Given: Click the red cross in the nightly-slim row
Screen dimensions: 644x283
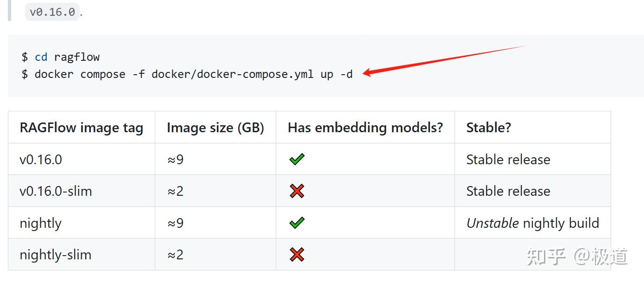Looking at the screenshot, I should coord(297,255).
